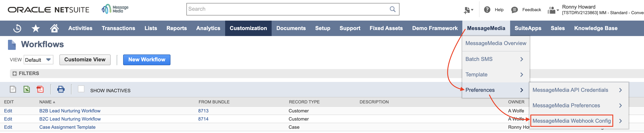Image resolution: width=644 pixels, height=133 pixels.
Task: Open B2B Lead Nurturing Workflow link
Action: click(x=70, y=111)
